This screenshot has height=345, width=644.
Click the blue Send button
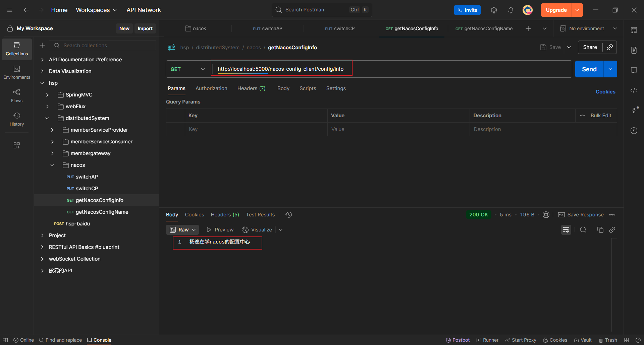click(x=589, y=69)
